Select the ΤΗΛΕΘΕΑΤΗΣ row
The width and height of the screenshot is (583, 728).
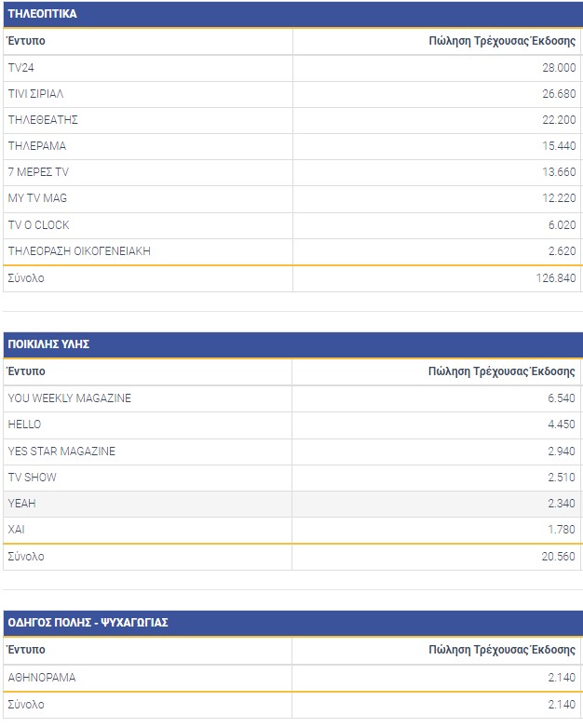click(x=42, y=120)
